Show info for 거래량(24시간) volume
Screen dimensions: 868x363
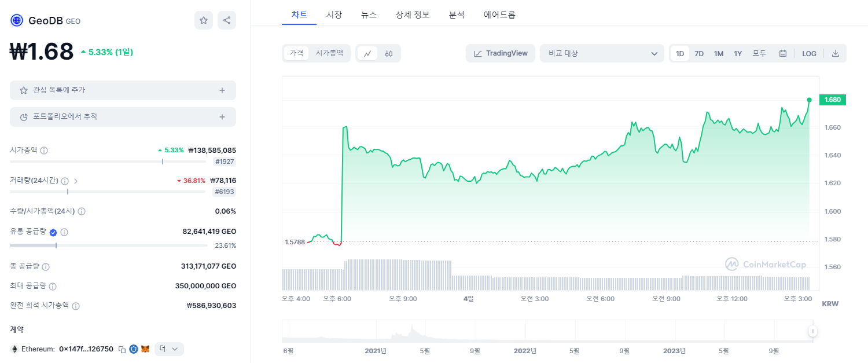pos(65,181)
